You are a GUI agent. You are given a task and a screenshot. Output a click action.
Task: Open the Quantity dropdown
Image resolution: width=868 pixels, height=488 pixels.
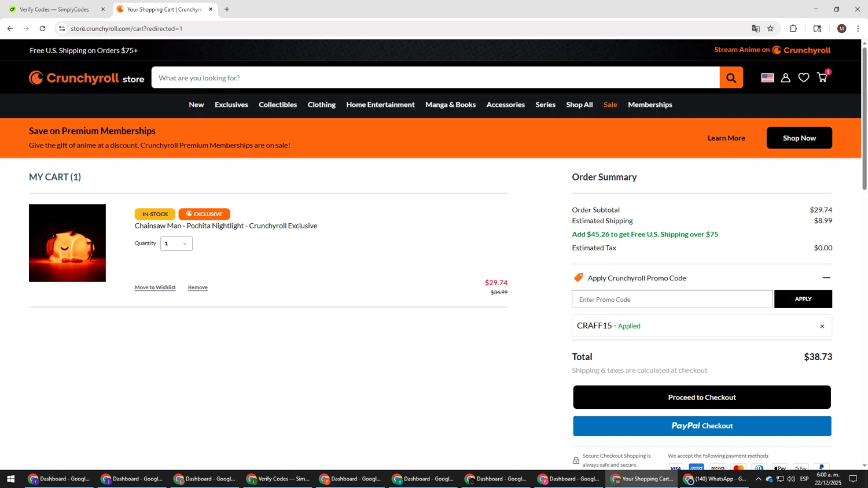(176, 243)
